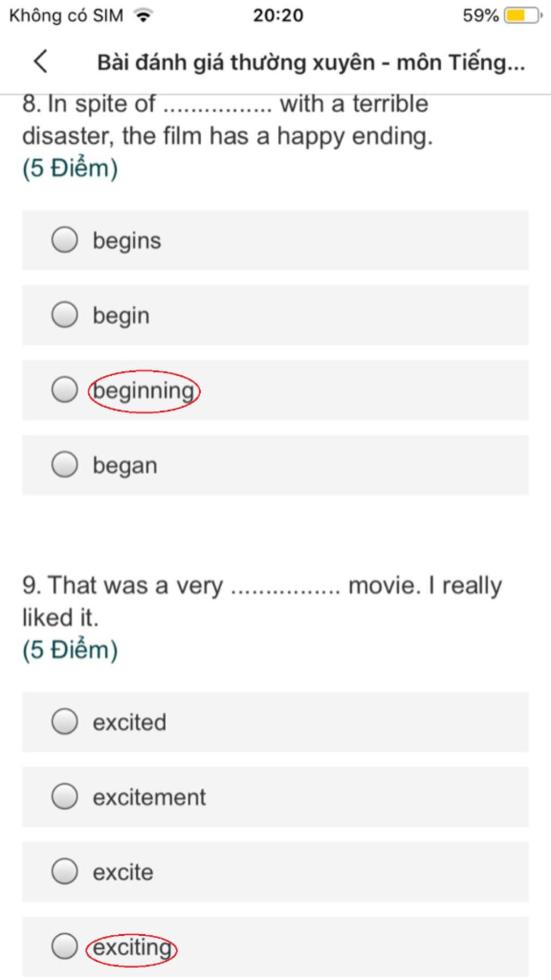Tap the 'began' answer row
551x980 pixels.
(x=323, y=465)
